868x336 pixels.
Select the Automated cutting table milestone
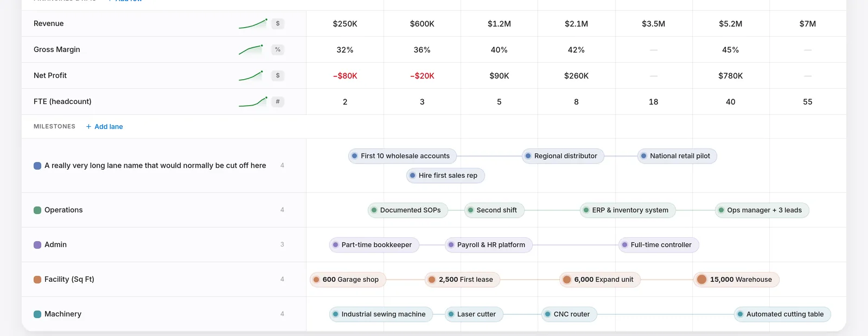pyautogui.click(x=782, y=314)
